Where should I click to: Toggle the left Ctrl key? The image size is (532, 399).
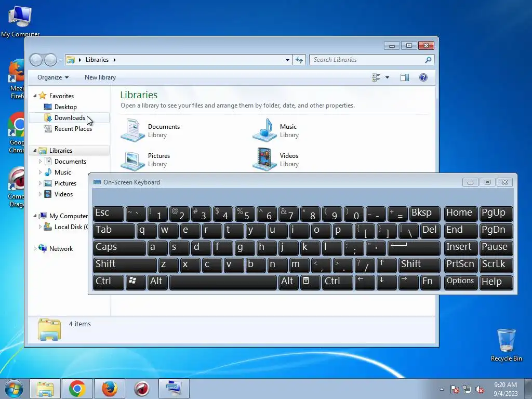[x=109, y=282]
